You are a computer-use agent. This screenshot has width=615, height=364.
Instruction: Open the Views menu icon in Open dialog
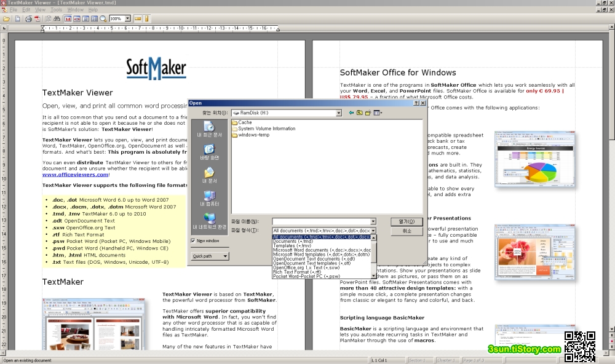point(378,113)
